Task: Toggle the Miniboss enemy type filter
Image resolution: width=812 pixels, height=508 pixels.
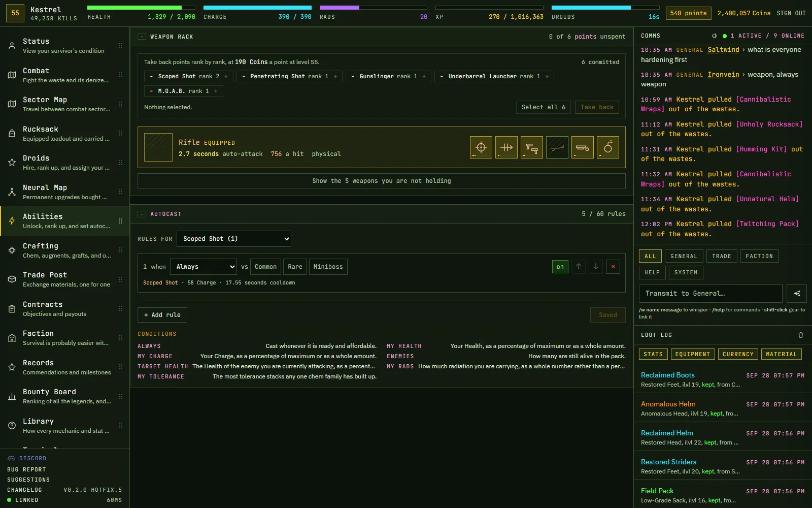Action: click(328, 267)
